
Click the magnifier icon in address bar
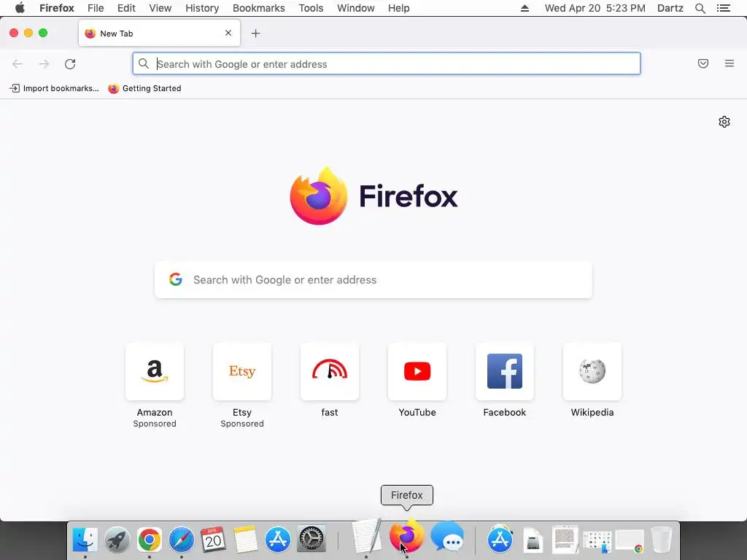click(x=144, y=63)
